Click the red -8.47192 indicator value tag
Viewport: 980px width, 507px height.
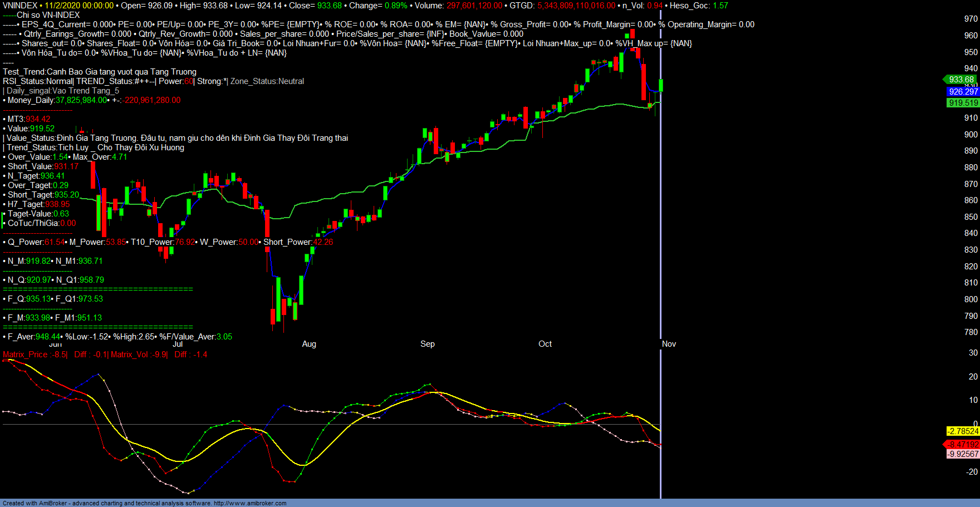pos(963,445)
